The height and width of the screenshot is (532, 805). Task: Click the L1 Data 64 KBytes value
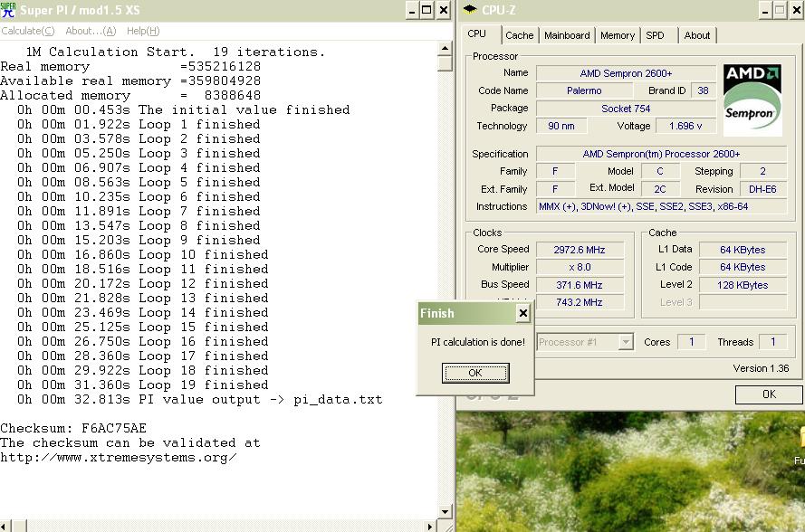point(743,250)
